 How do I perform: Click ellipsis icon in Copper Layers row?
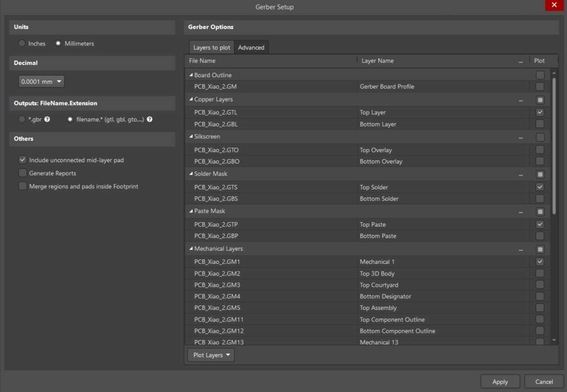(x=520, y=100)
